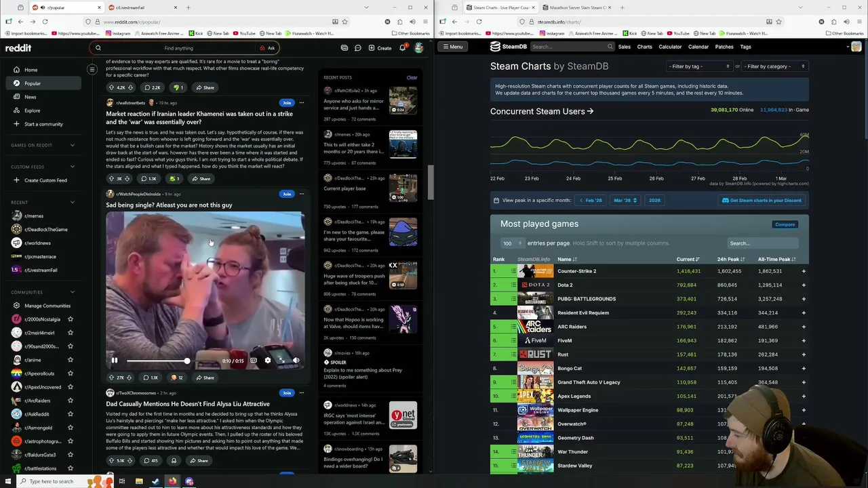Open comments of 'Sad being single' post
This screenshot has width=868, height=488.
pos(150,378)
